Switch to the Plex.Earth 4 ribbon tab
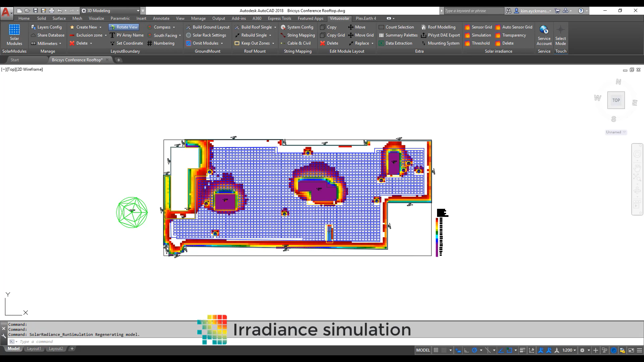 click(366, 18)
